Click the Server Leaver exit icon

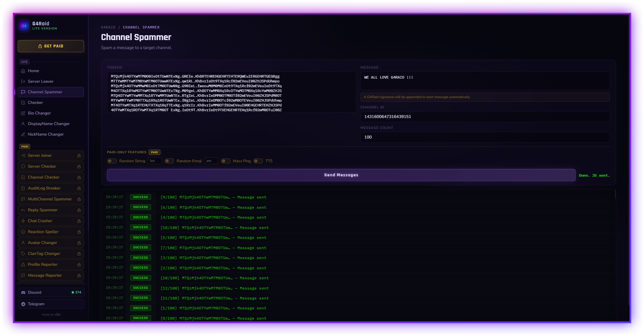coord(23,81)
